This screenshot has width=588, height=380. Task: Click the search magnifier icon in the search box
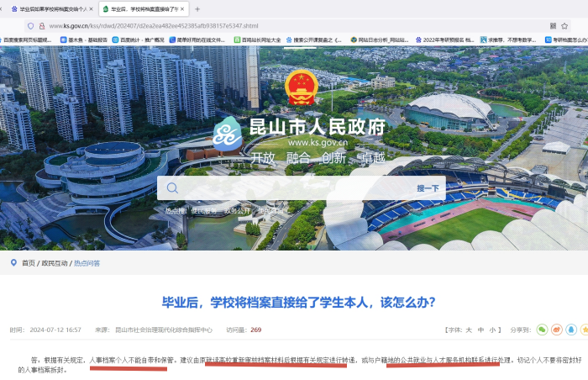[172, 187]
